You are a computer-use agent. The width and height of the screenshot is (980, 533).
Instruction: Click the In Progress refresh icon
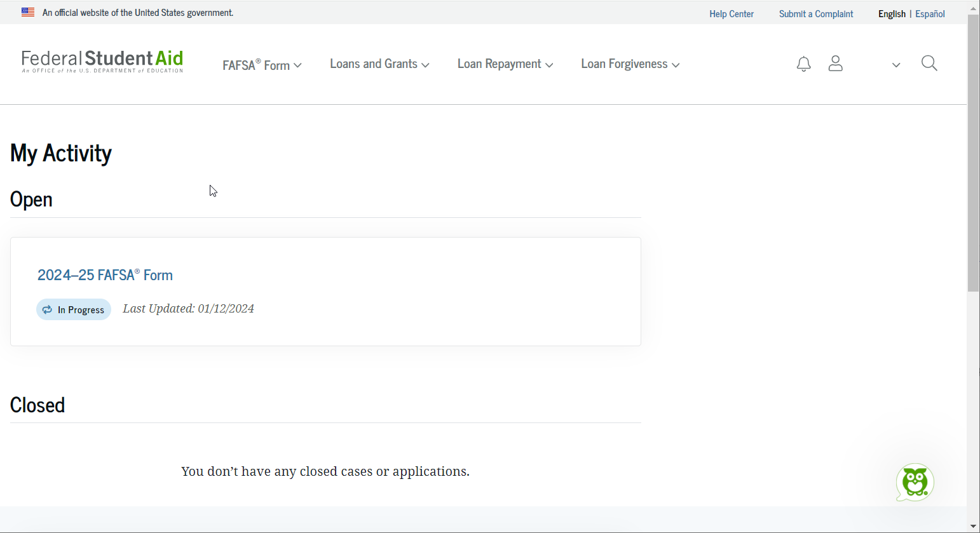[x=47, y=309]
